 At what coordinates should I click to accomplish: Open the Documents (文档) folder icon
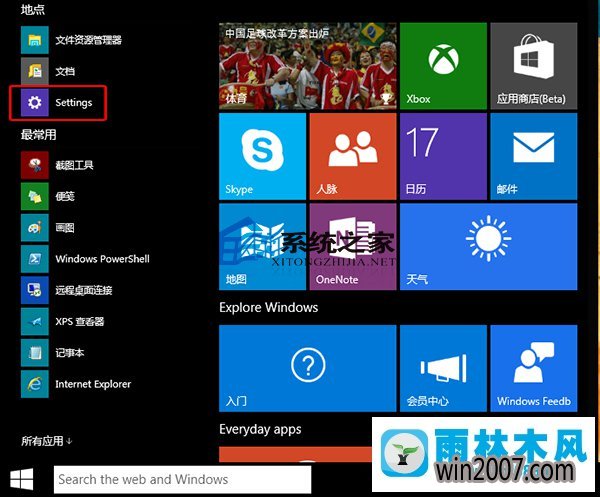[34, 71]
